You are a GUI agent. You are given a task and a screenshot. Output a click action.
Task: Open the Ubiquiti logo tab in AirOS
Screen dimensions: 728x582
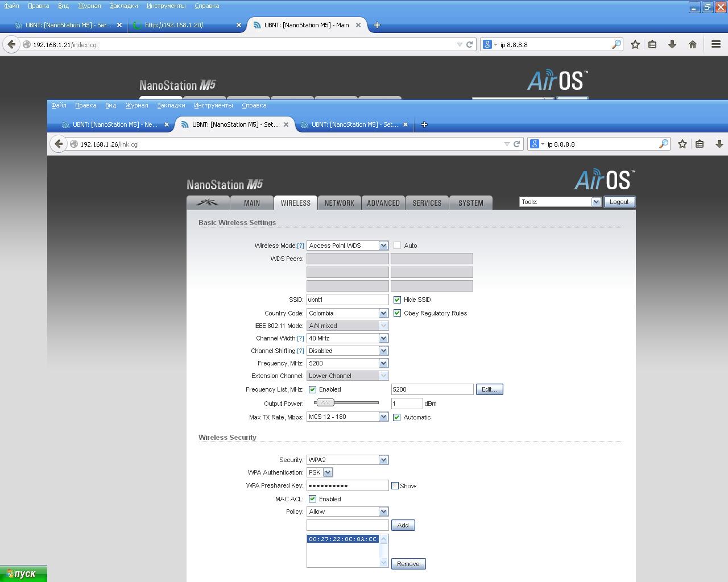tap(208, 203)
